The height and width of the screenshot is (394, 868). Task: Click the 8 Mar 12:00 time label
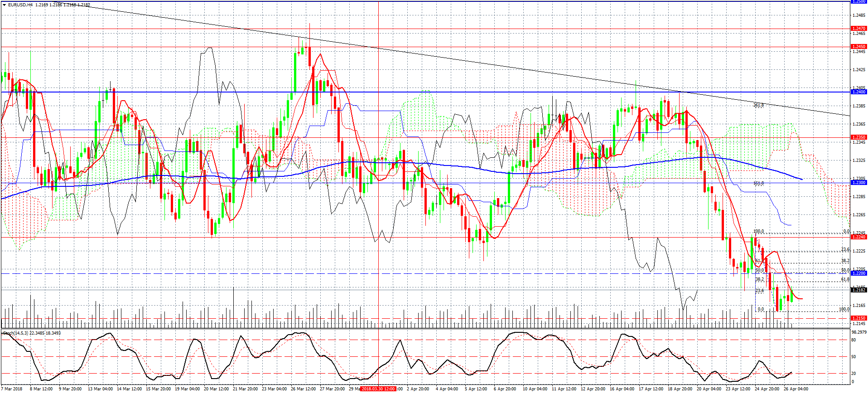pos(41,389)
